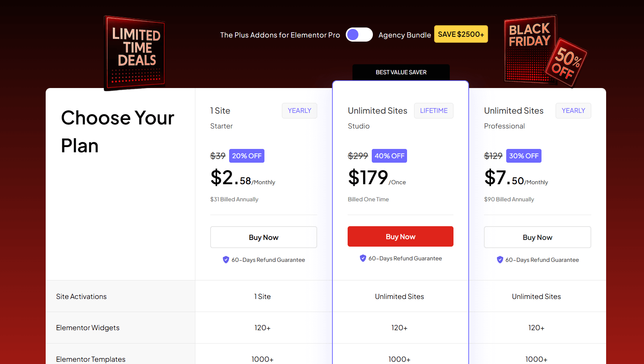Click the shield icon beside Studio refund guarantee
Viewport: 644px width, 364px height.
click(x=363, y=258)
